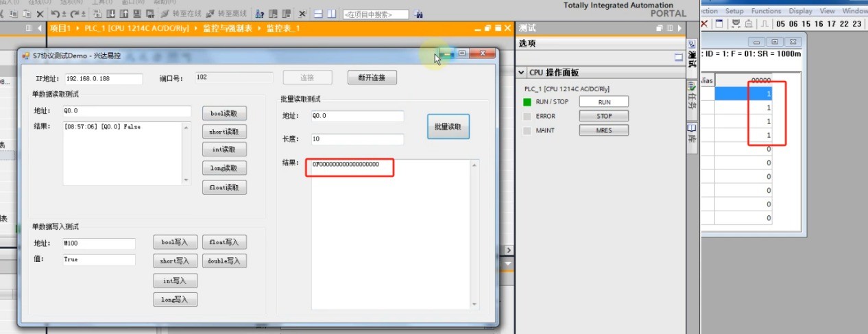Click the int写入 button
Image resolution: width=868 pixels, height=334 pixels.
pos(176,281)
